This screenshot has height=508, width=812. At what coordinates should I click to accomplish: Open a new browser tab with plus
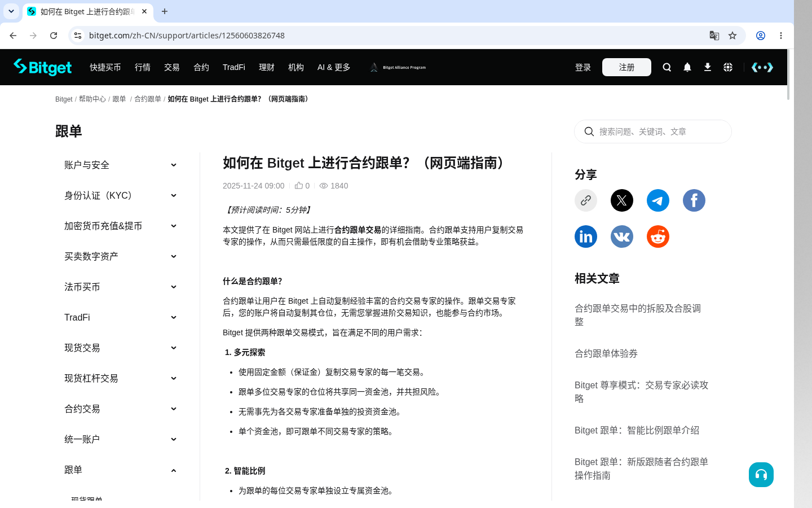click(x=165, y=11)
